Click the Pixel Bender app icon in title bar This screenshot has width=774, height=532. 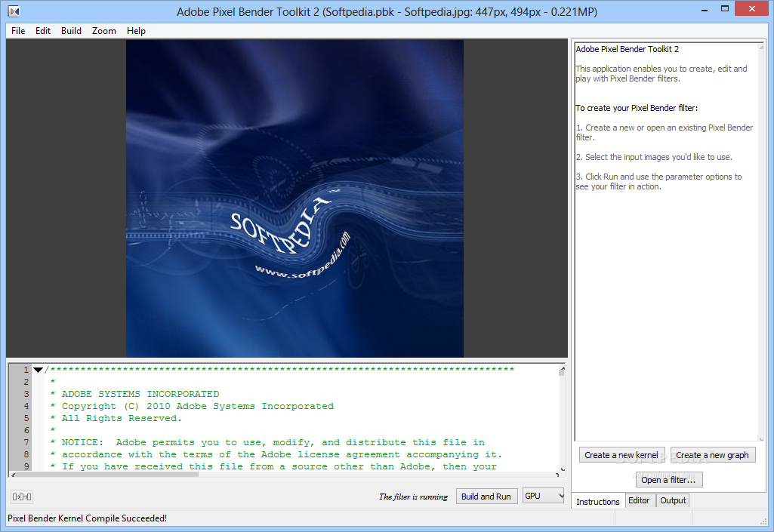click(14, 11)
